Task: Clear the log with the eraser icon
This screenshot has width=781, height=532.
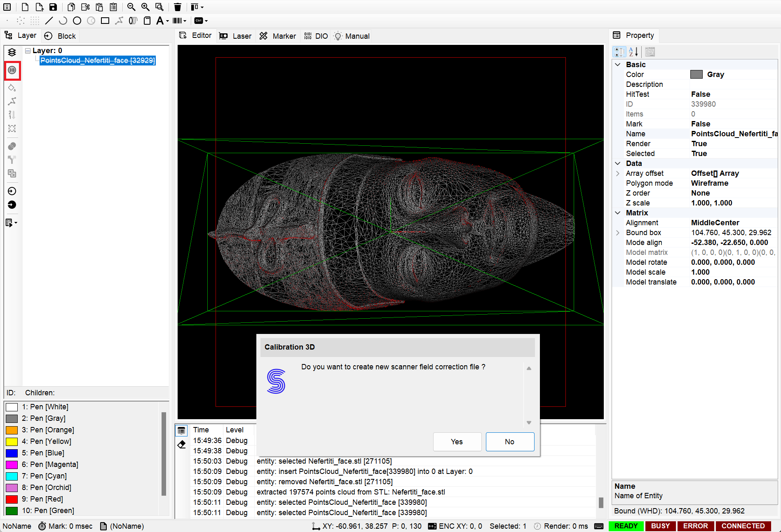Action: tap(181, 444)
